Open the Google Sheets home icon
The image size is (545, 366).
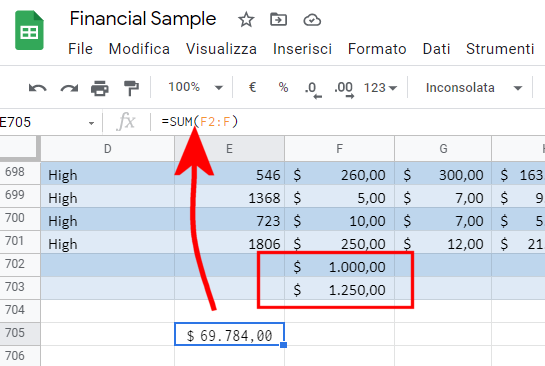pyautogui.click(x=29, y=30)
